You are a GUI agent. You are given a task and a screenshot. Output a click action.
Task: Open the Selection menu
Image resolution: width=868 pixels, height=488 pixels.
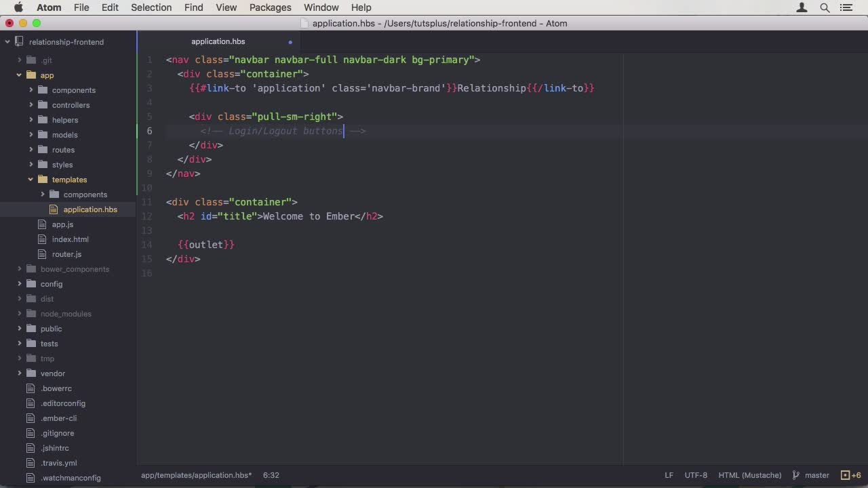tap(151, 7)
